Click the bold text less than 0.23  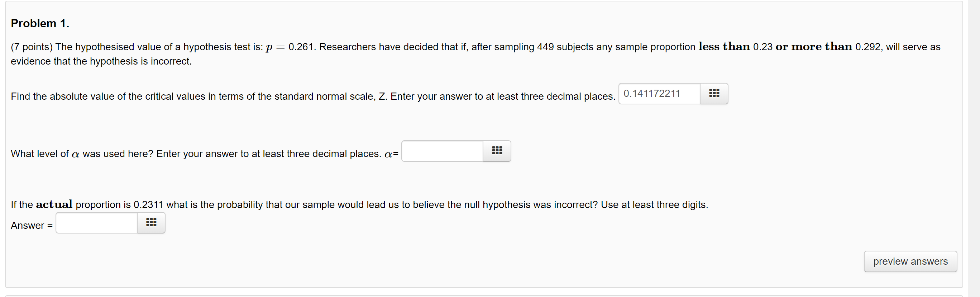(735, 47)
